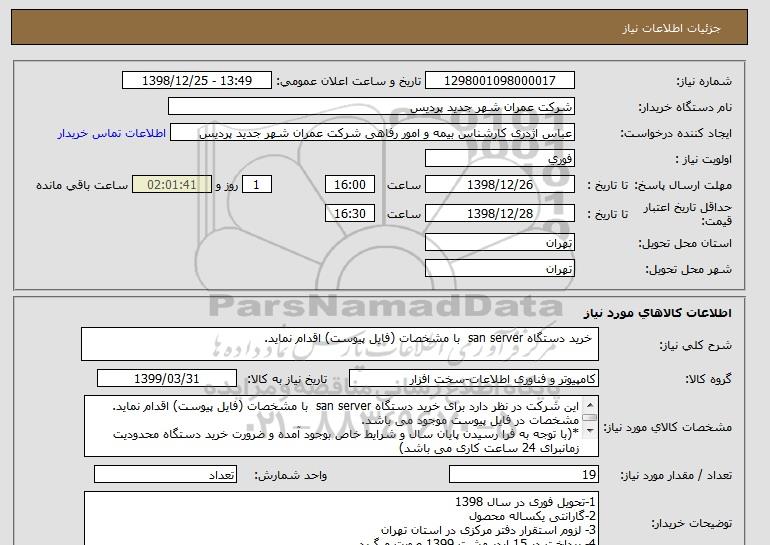The width and height of the screenshot is (770, 545).
Task: Click the goods group field سخت افزار
Action: pos(473,379)
